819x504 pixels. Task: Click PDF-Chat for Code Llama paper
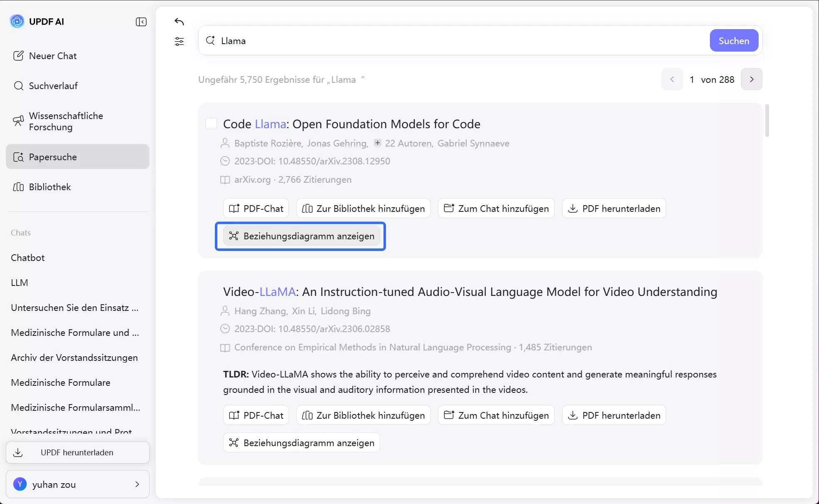pyautogui.click(x=256, y=209)
